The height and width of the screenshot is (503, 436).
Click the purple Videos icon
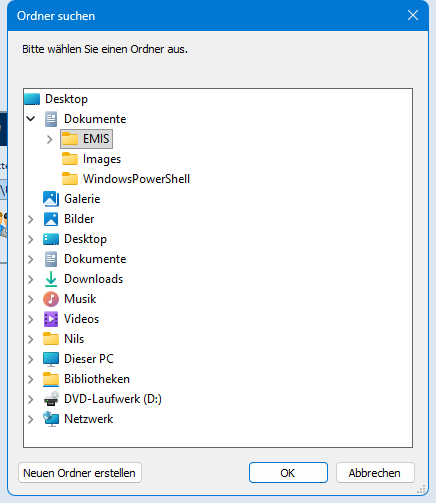51,319
